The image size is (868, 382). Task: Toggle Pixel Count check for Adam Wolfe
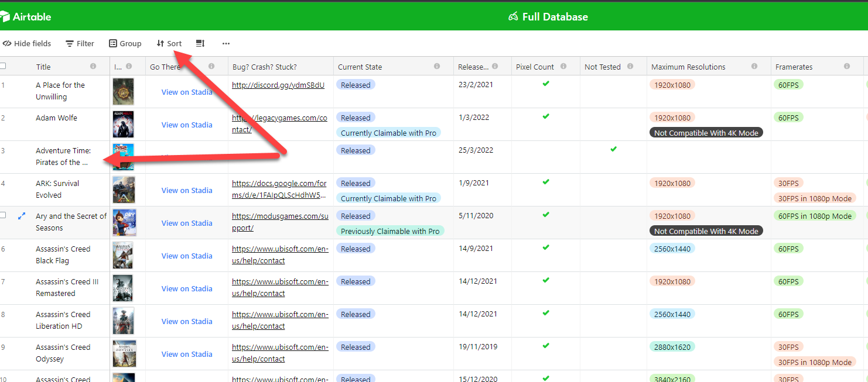(546, 116)
